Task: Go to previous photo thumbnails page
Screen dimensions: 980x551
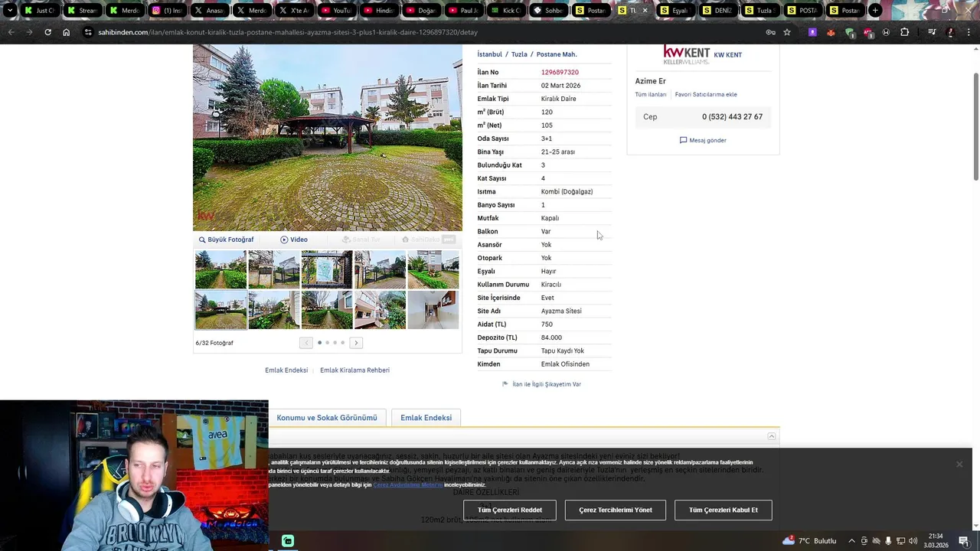Action: pos(306,343)
